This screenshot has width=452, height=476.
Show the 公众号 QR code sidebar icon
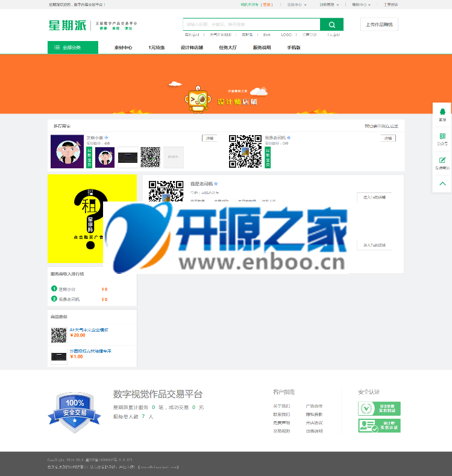pos(442,136)
